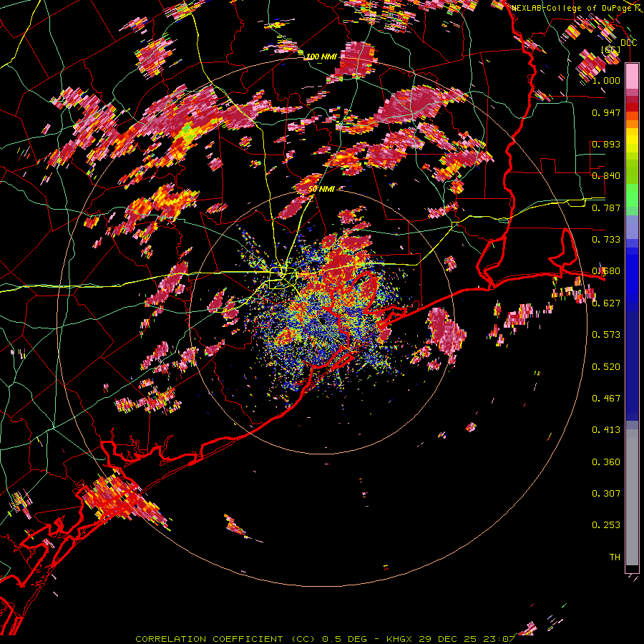
Task: Click the "0.467" color scale value
Action: tap(606, 399)
